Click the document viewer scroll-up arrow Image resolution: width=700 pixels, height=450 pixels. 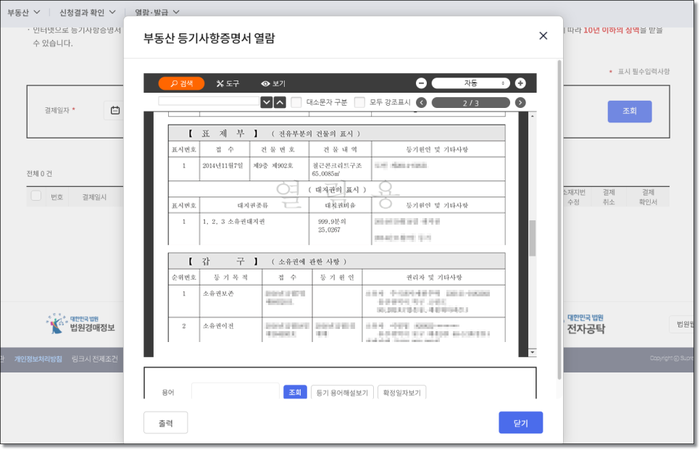coord(532,116)
